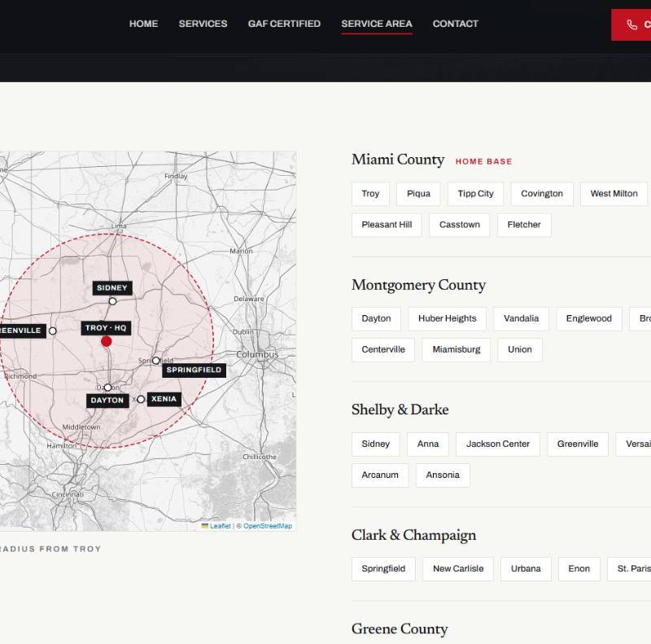Click the Arcanum tag

[380, 475]
